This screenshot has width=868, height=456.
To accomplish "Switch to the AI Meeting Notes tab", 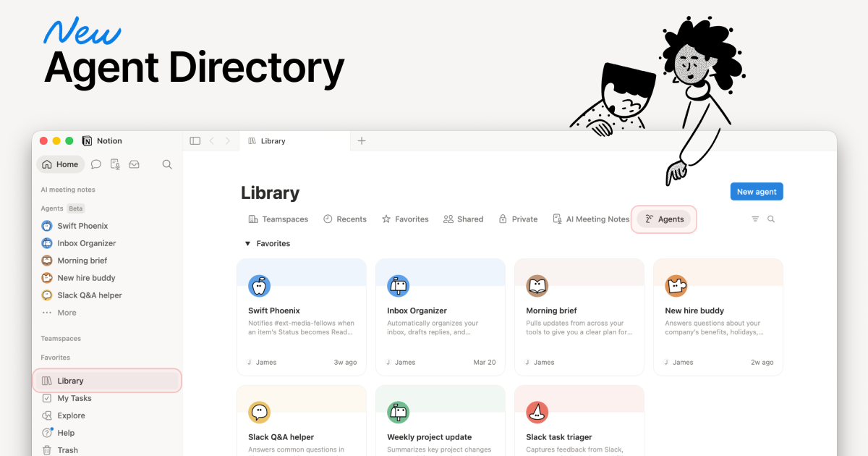I will point(591,219).
